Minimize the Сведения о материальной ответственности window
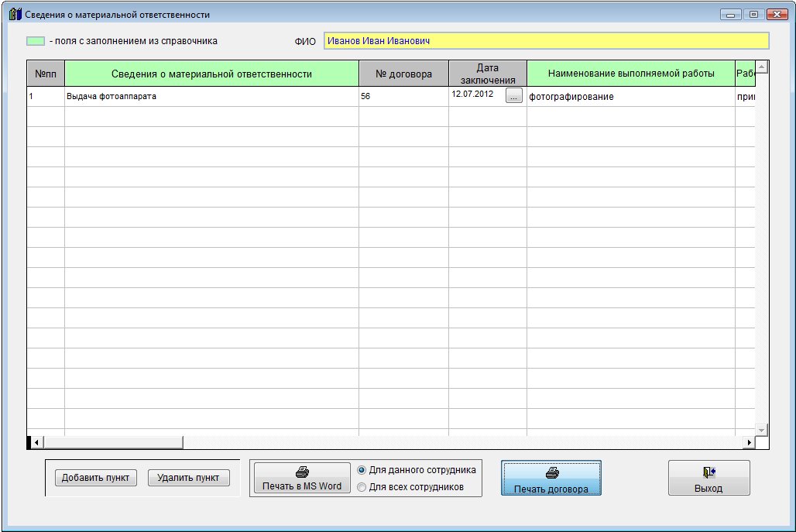 [730, 15]
